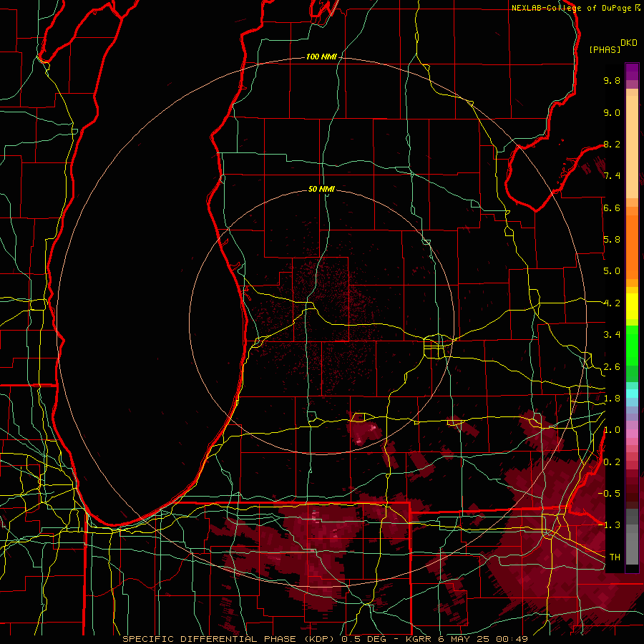Pick the cyan color scale segment
The height and width of the screenshot is (644, 644).
tap(632, 394)
